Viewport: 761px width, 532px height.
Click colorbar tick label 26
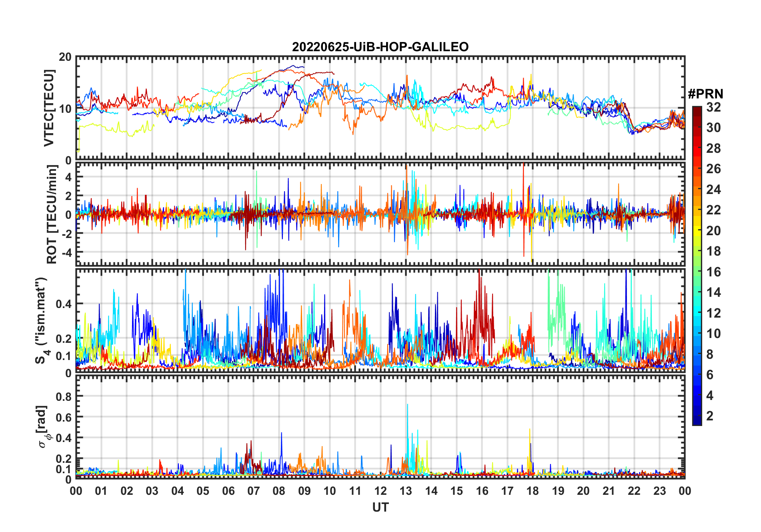713,169
